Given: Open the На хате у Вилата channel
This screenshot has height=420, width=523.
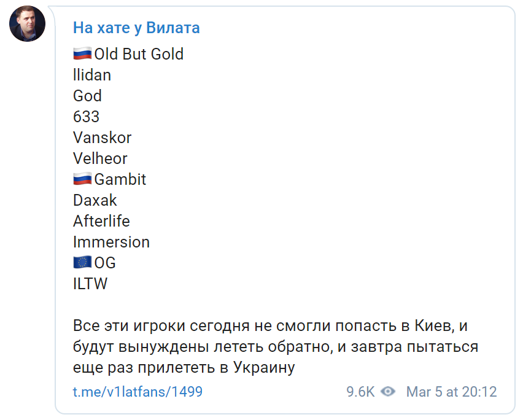Looking at the screenshot, I should coord(136,28).
